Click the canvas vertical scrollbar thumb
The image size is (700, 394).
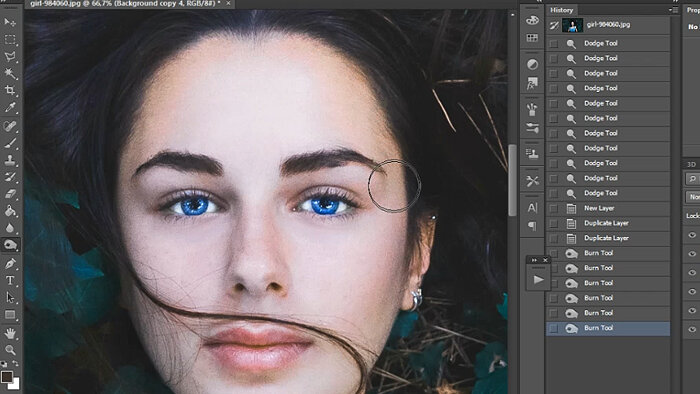[512, 180]
